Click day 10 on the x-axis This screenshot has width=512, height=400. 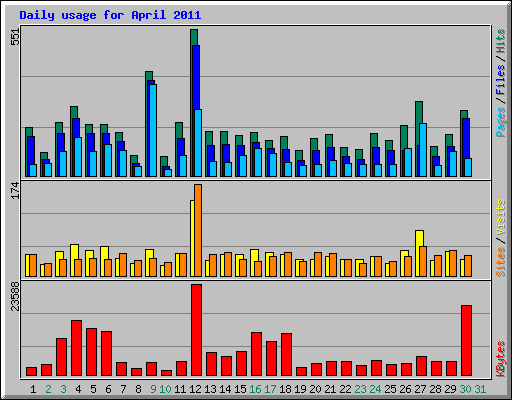click(165, 389)
